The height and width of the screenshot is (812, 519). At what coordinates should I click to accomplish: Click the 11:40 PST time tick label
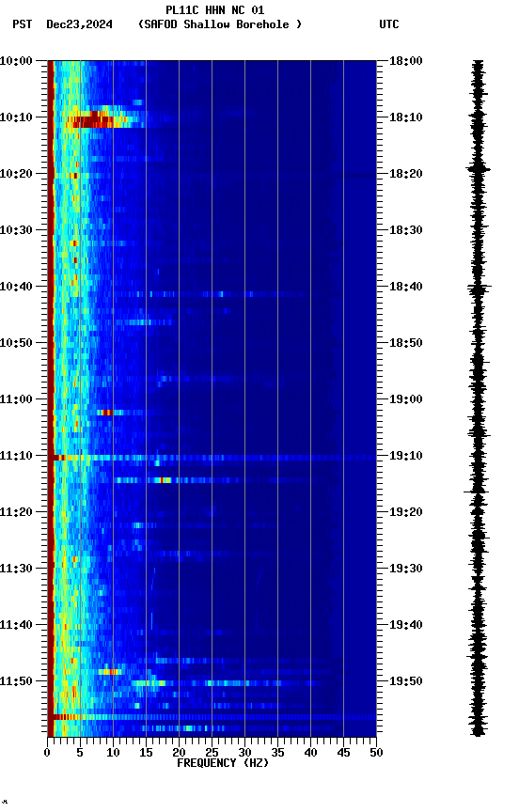[16, 626]
